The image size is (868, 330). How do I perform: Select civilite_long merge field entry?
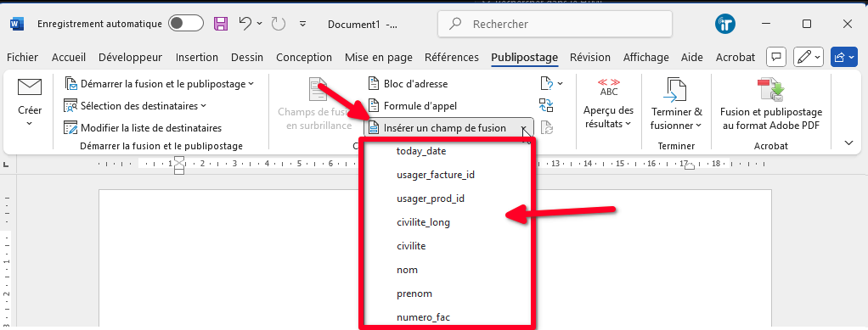pos(424,223)
